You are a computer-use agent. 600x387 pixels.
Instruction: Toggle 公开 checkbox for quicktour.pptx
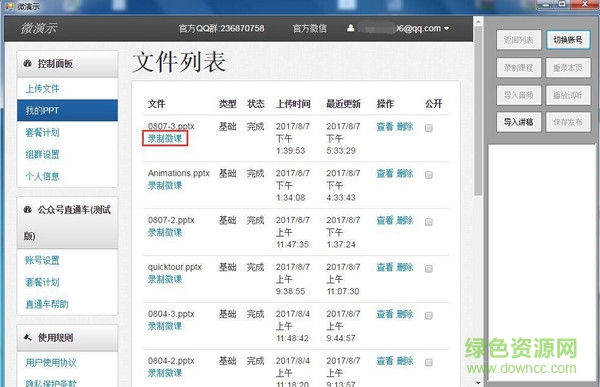(429, 269)
